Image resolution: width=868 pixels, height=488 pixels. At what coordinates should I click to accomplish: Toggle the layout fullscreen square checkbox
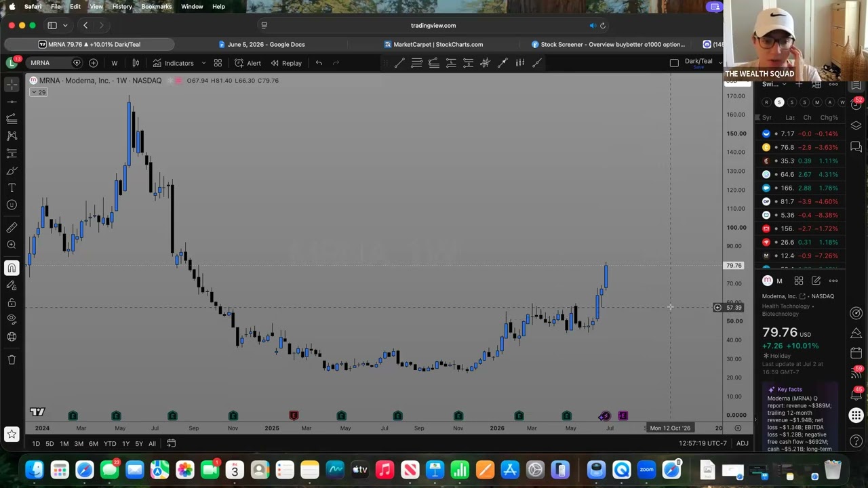pyautogui.click(x=674, y=63)
